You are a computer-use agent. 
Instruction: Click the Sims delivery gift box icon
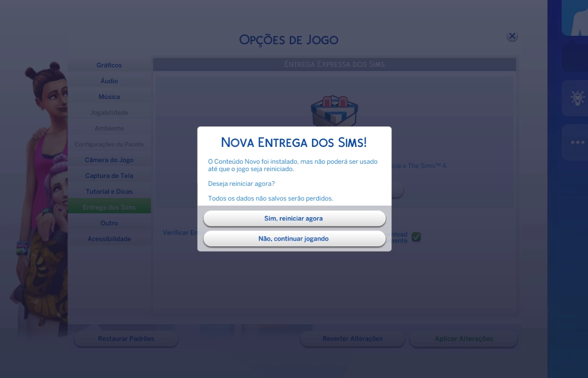click(x=334, y=111)
